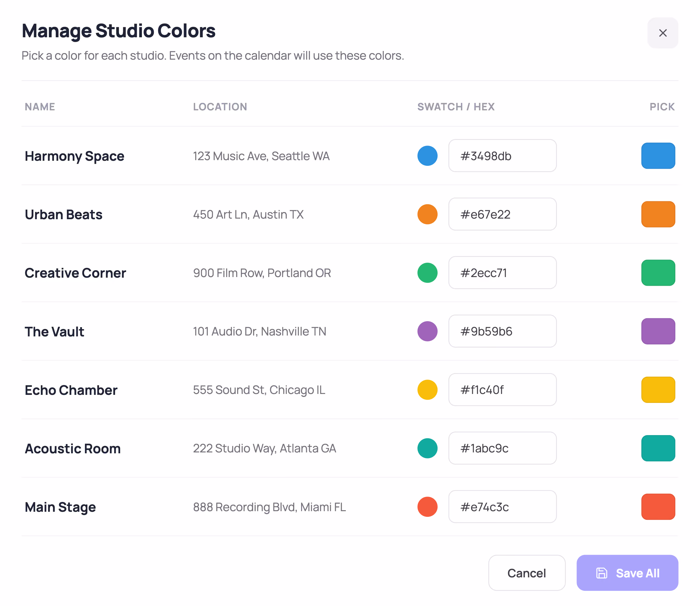Open color picker for Creative Corner
This screenshot has width=700, height=606.
tap(658, 273)
